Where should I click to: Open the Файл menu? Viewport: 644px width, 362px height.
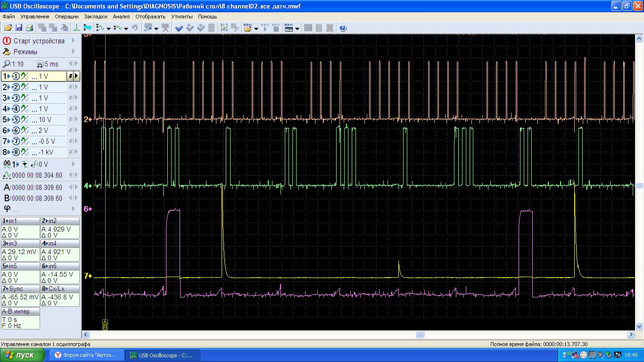click(8, 16)
